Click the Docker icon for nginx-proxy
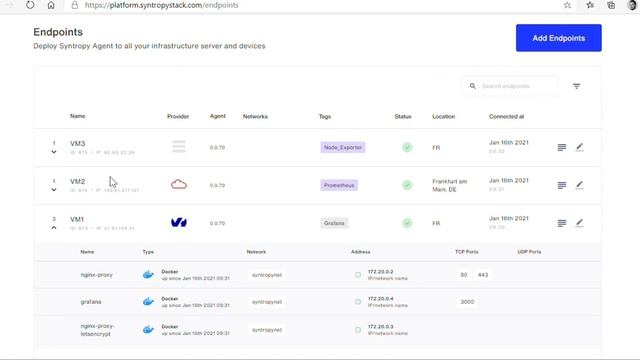Image resolution: width=640 pixels, height=360 pixels. click(x=148, y=274)
